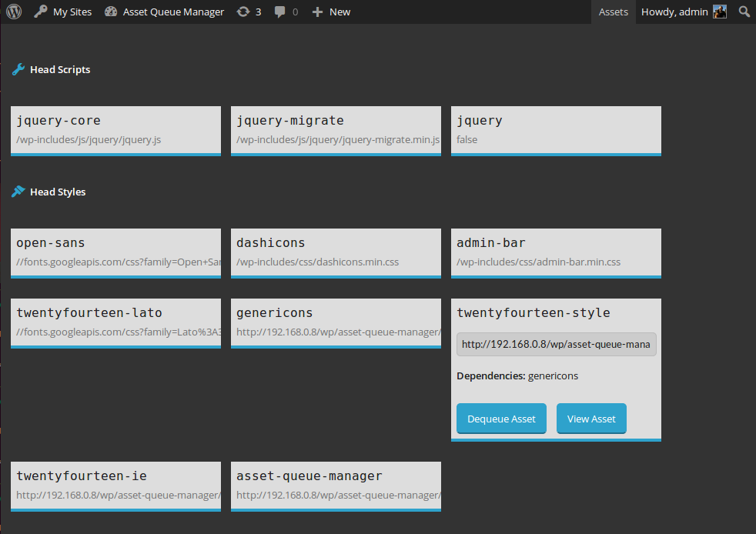Click the updates refresh icon
The image size is (756, 534).
pos(243,12)
